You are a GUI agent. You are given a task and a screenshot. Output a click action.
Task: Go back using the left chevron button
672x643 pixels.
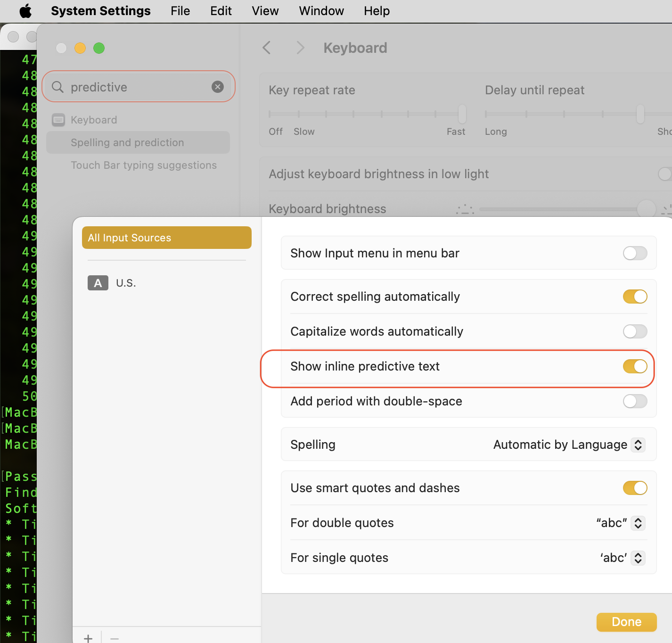point(267,47)
